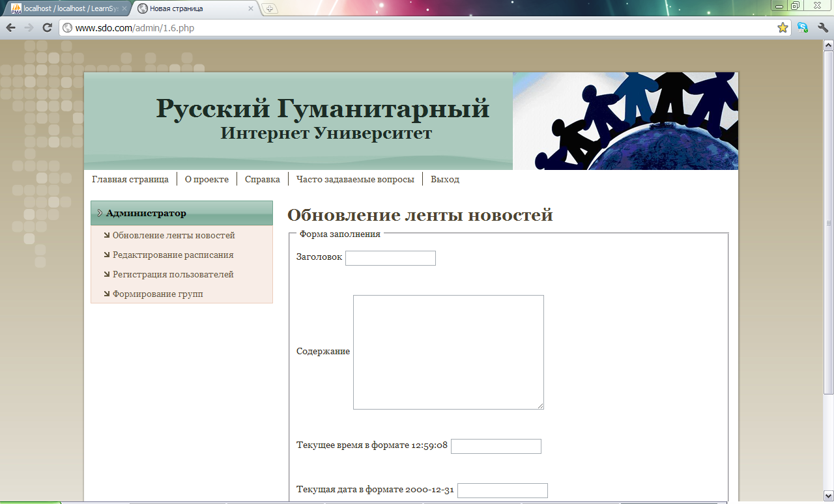834x504 pixels.
Task: Restore down the browser window
Action: coord(795,5)
